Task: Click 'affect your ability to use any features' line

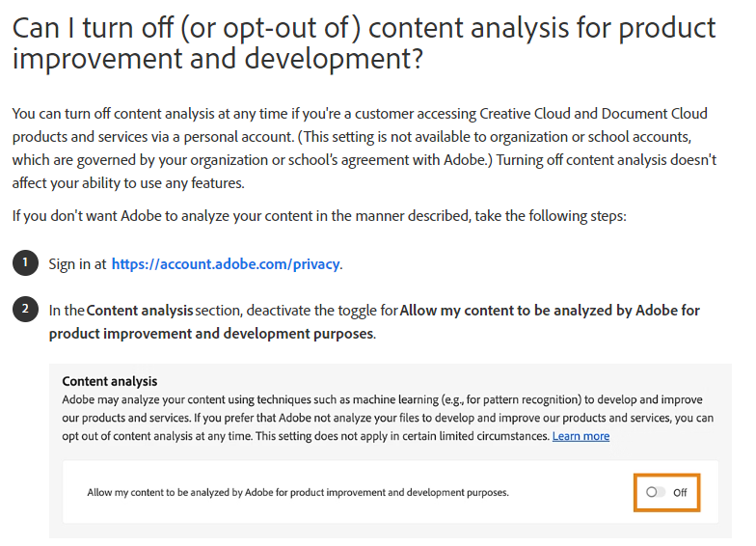Action: (128, 183)
